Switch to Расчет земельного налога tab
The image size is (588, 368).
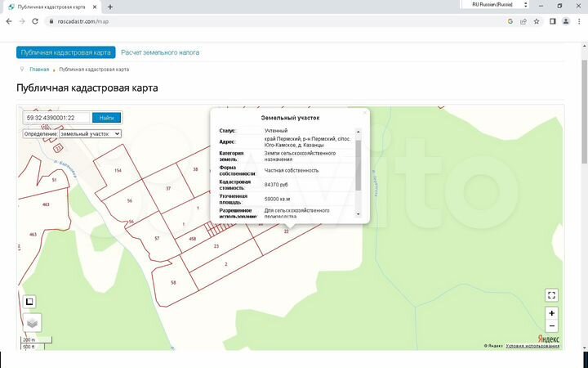(160, 52)
